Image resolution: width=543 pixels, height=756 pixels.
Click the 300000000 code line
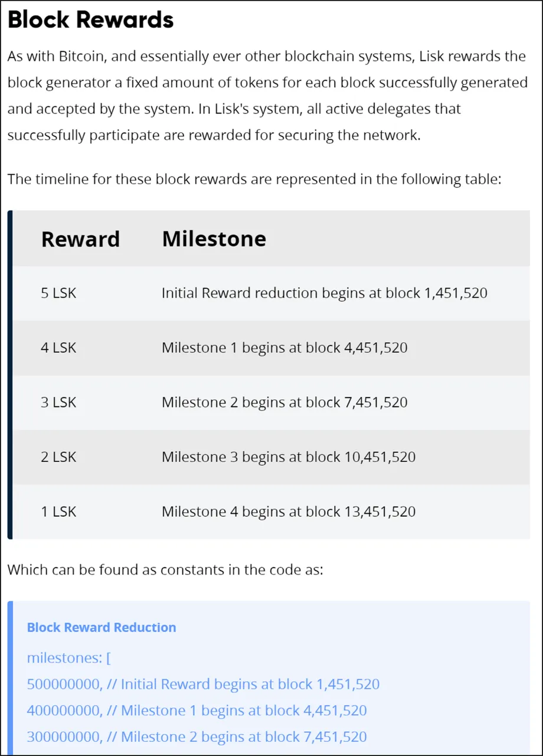[x=197, y=737]
